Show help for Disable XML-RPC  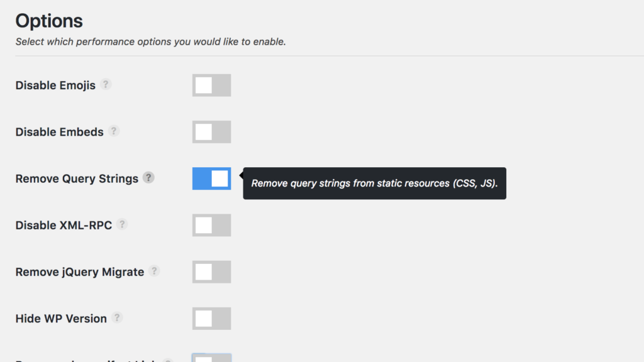tap(122, 224)
